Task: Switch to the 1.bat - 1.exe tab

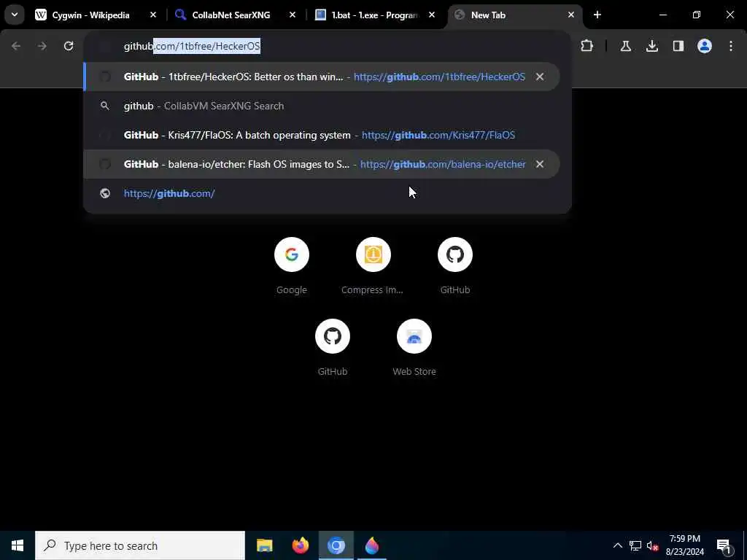Action: [375, 15]
